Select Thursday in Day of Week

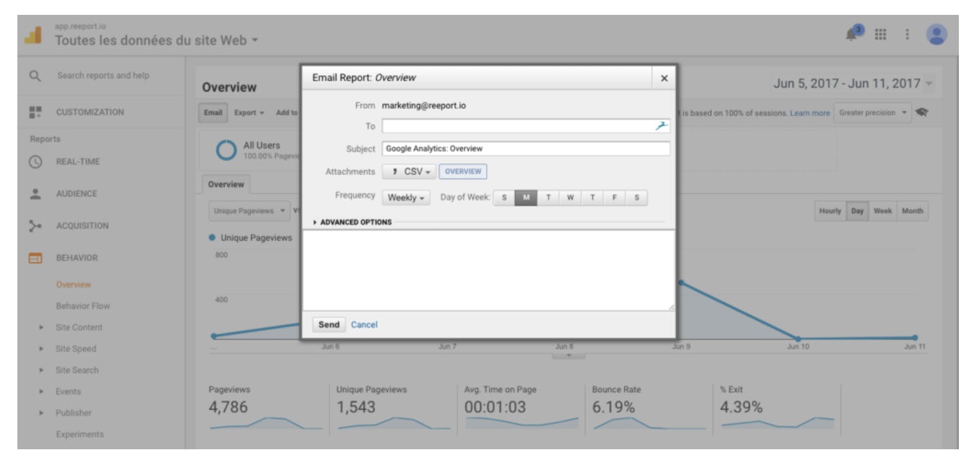click(592, 198)
